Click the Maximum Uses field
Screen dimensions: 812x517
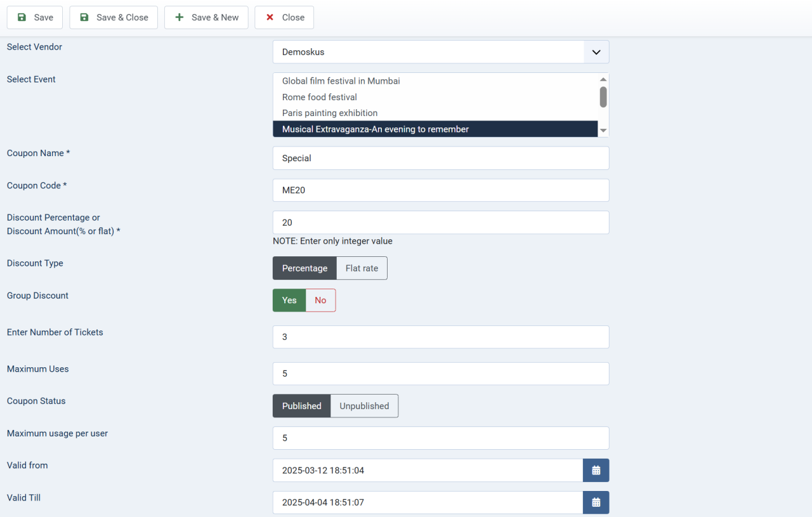(x=440, y=374)
